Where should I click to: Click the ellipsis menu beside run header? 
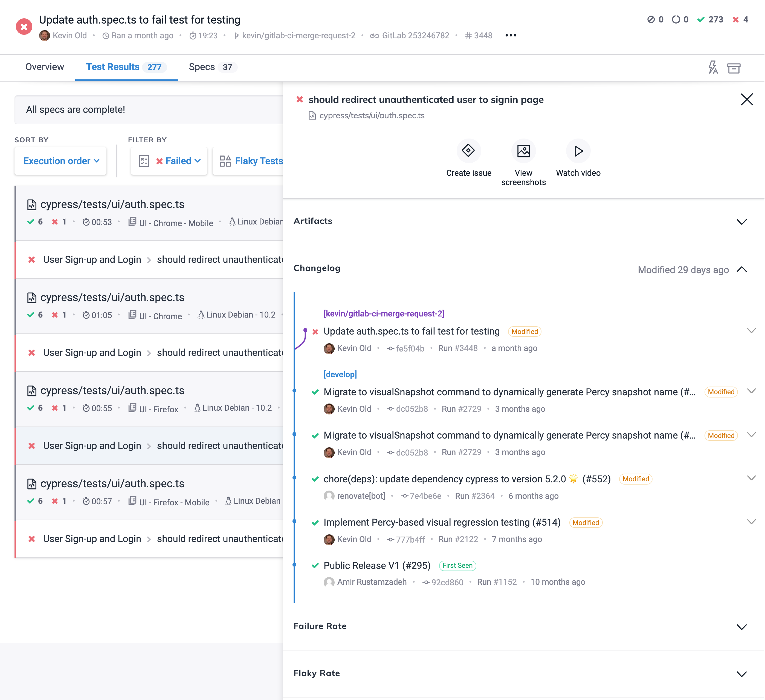click(x=511, y=35)
